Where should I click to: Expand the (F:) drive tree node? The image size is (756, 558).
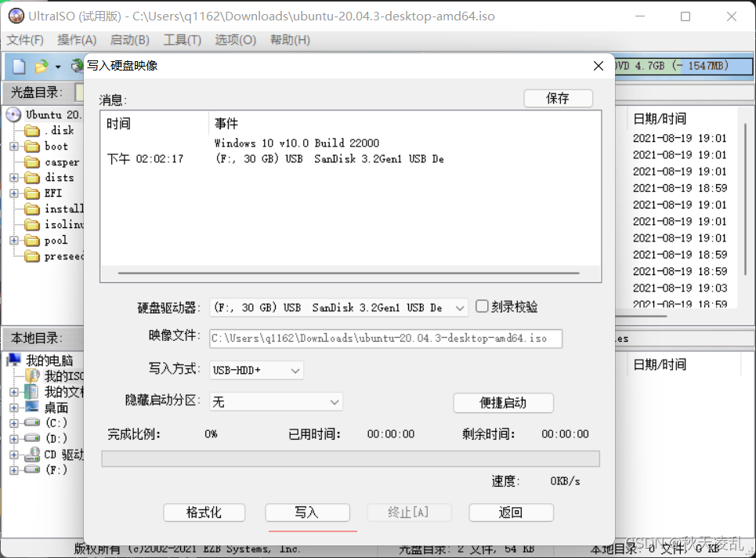point(14,470)
